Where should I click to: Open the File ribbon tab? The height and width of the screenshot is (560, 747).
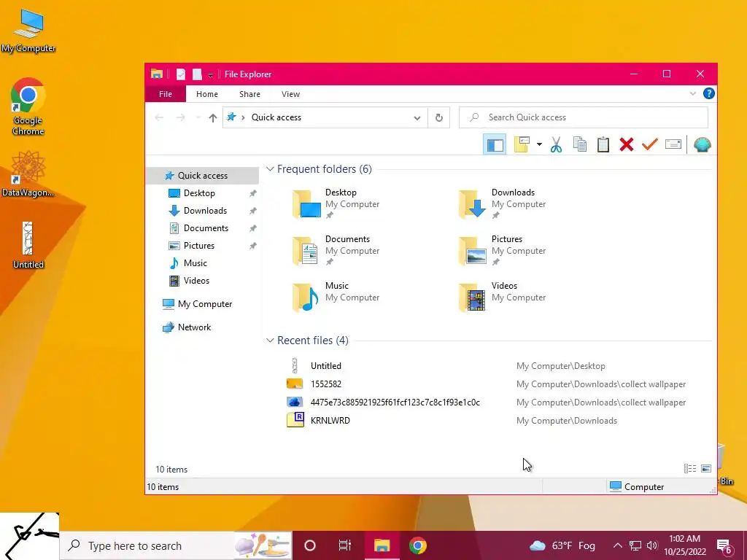[166, 94]
